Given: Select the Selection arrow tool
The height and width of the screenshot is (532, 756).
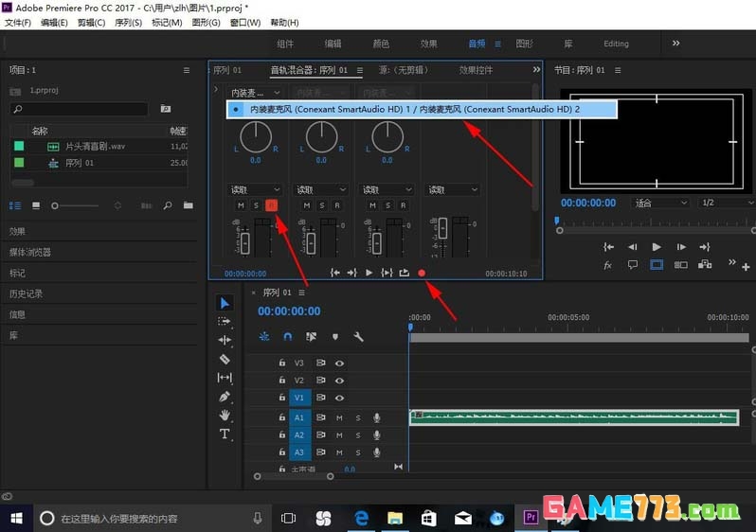Looking at the screenshot, I should [x=225, y=303].
